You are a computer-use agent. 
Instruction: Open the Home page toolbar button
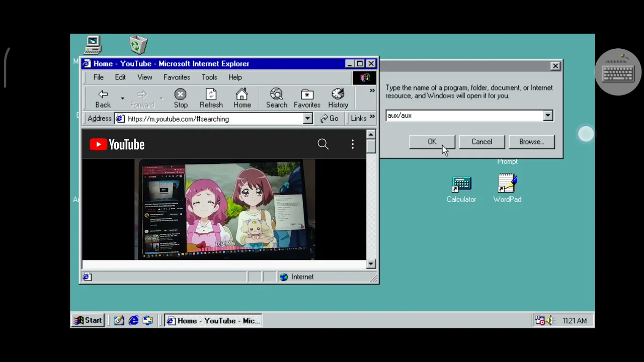pos(242,99)
